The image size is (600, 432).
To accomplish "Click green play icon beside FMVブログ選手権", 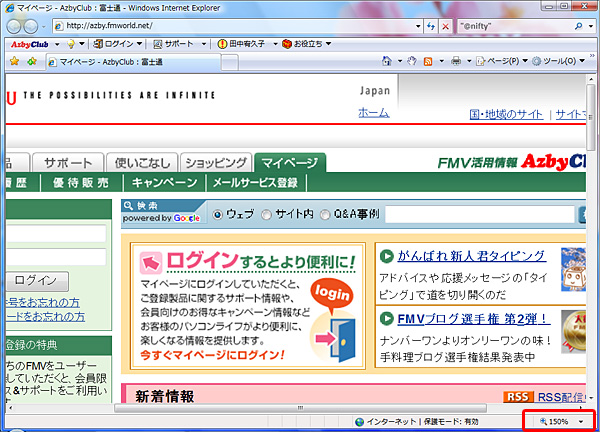I will click(386, 318).
